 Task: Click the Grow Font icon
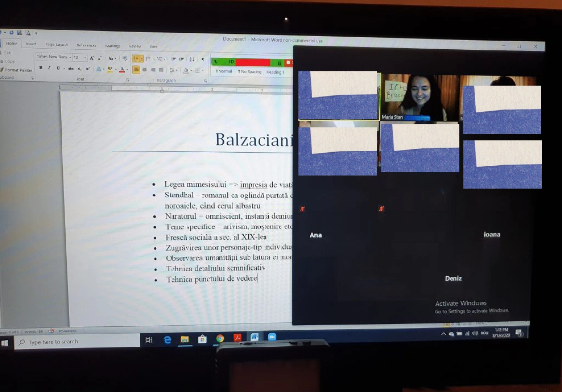[91, 58]
